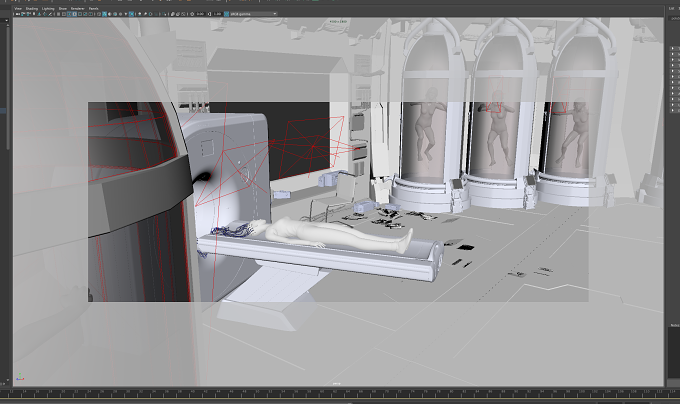Toggle the highlighted Resolution Gate icon
Viewport: 680px width, 404px height.
click(69, 14)
